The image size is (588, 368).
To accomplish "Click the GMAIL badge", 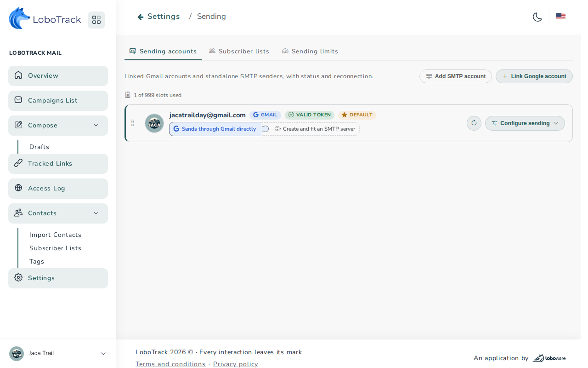I will [x=265, y=115].
